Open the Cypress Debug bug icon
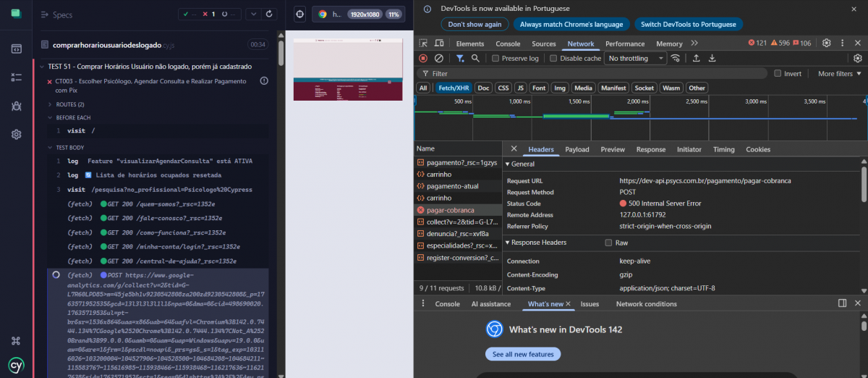 click(16, 106)
